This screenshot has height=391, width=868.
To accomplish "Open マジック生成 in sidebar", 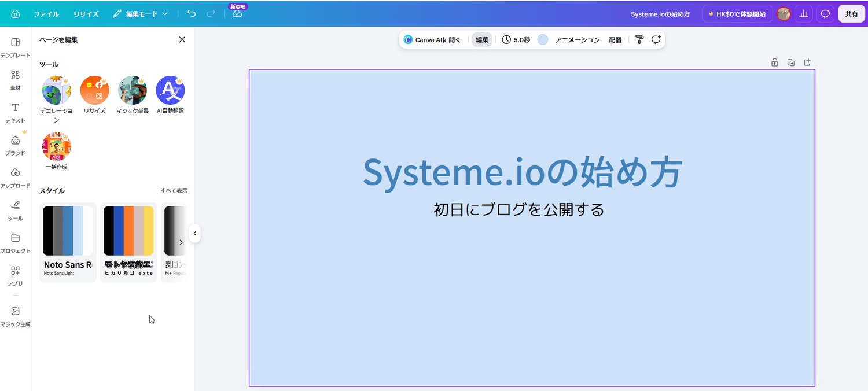I will pos(16,316).
